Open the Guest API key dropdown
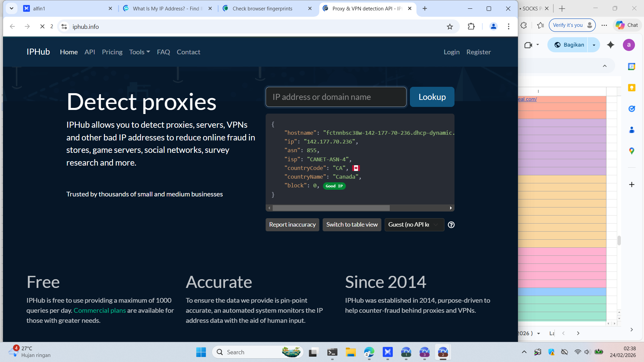 pos(414,225)
